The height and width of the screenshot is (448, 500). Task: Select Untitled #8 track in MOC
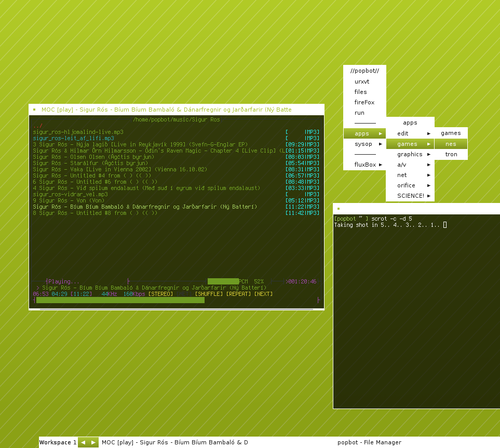point(176,213)
